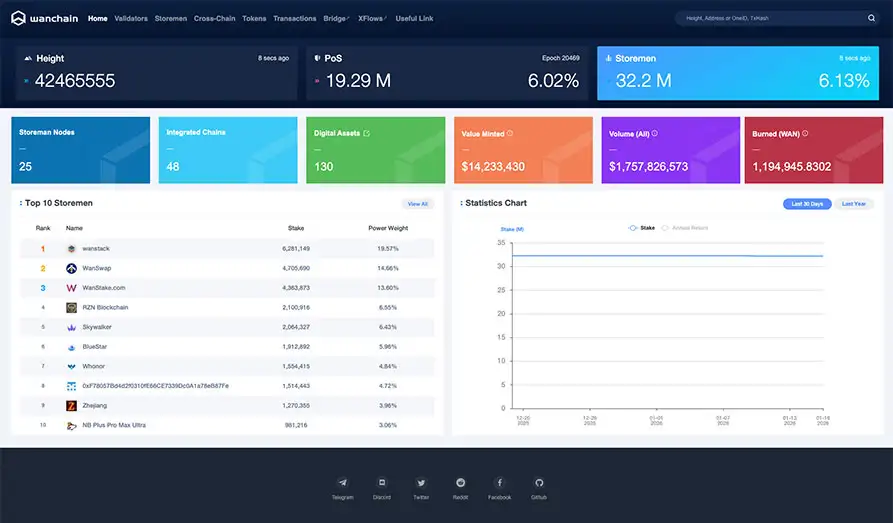The image size is (893, 523).
Task: Open the Reddit social icon
Action: pyautogui.click(x=460, y=483)
